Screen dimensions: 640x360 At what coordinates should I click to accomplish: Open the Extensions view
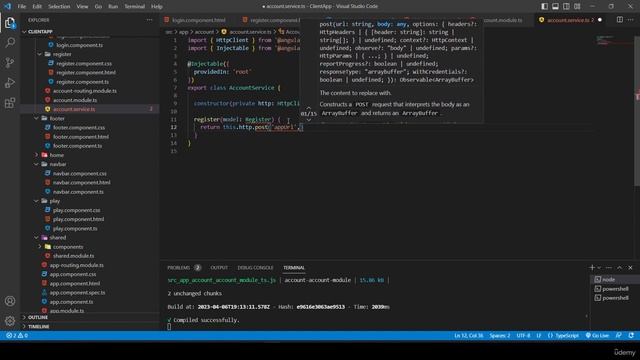[10, 102]
